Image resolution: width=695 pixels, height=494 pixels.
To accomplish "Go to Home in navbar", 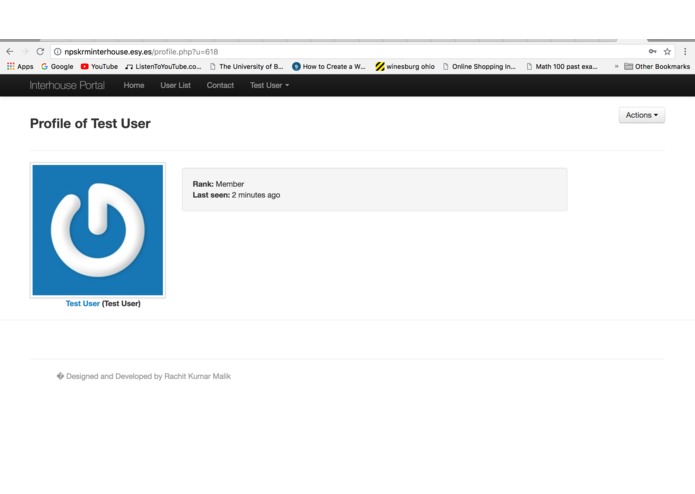I will pos(134,85).
